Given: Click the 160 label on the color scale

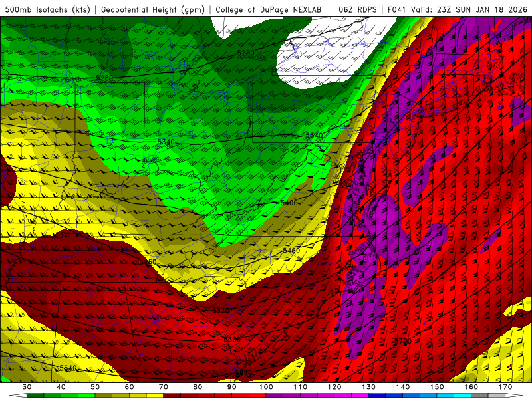Looking at the screenshot, I should click(471, 387).
